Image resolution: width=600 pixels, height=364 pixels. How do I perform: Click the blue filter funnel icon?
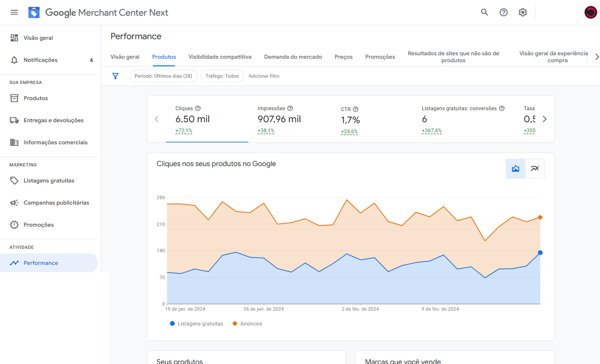[x=115, y=76]
